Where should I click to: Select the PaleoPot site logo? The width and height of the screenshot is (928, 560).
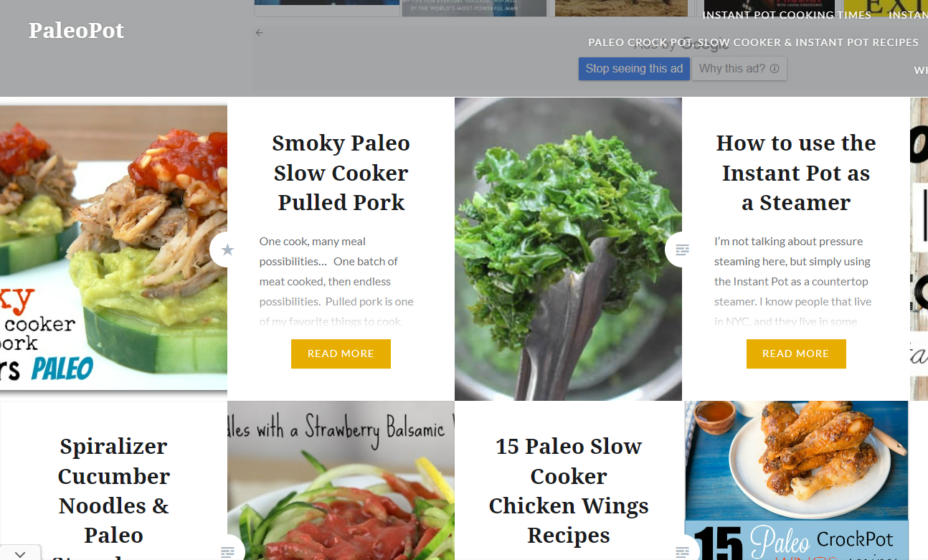coord(76,31)
